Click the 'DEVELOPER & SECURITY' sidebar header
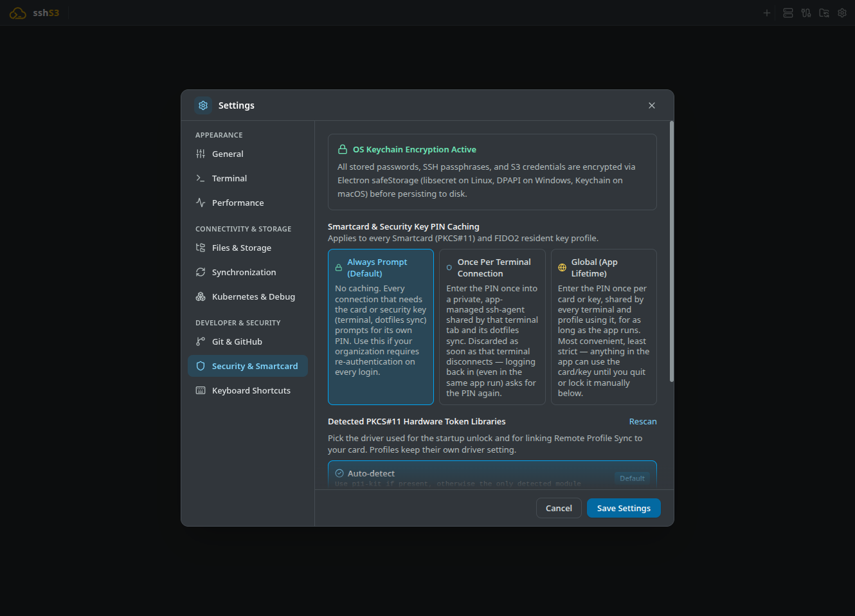The height and width of the screenshot is (616, 855). tap(238, 323)
